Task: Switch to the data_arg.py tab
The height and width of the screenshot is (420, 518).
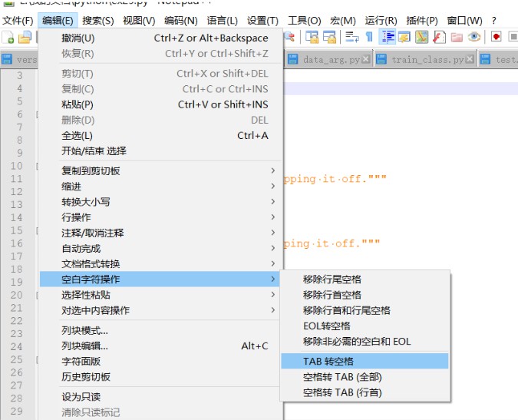Action: pos(331,59)
